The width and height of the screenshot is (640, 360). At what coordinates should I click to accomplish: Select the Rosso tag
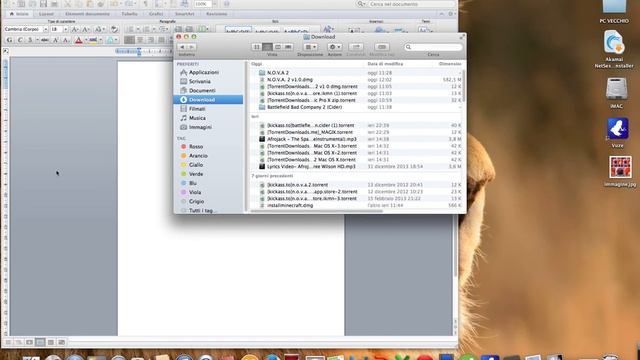196,147
